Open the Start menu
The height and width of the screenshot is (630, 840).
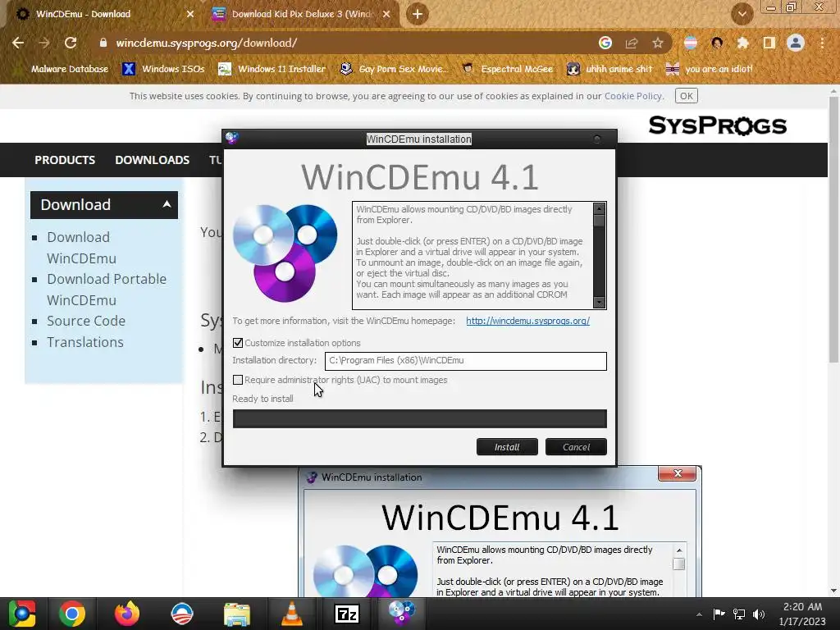point(22,614)
